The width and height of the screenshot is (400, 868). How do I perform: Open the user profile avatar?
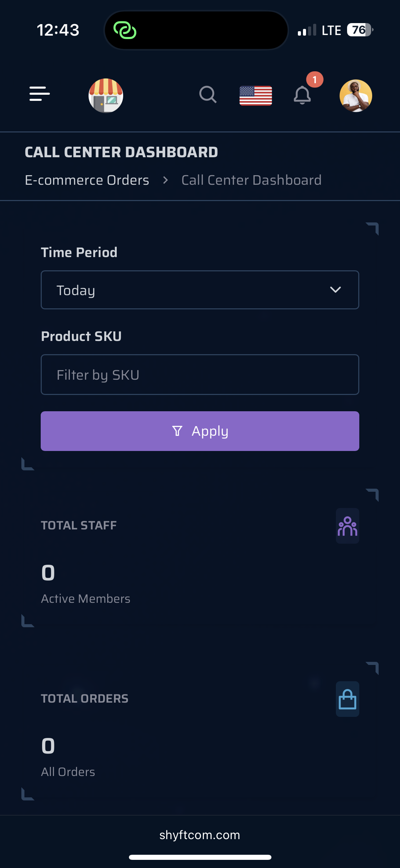356,96
